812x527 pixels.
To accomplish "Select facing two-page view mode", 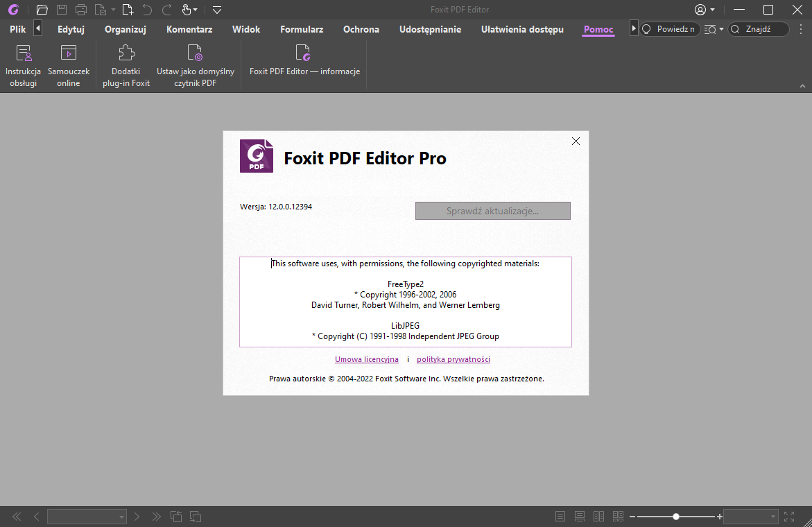I will 598,516.
